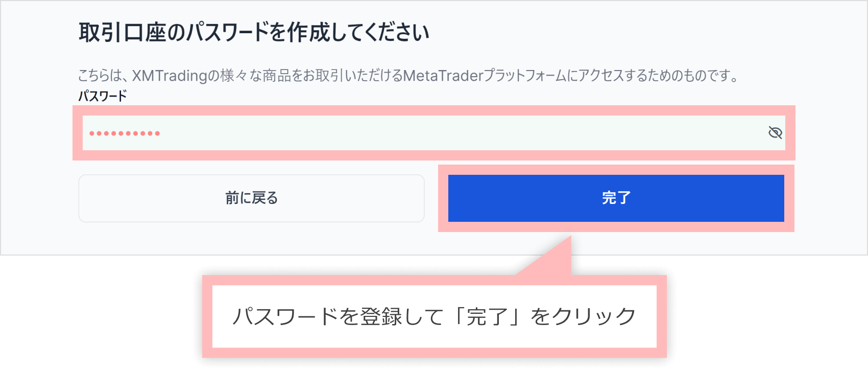Click the パスワード word in the heading

click(x=226, y=33)
